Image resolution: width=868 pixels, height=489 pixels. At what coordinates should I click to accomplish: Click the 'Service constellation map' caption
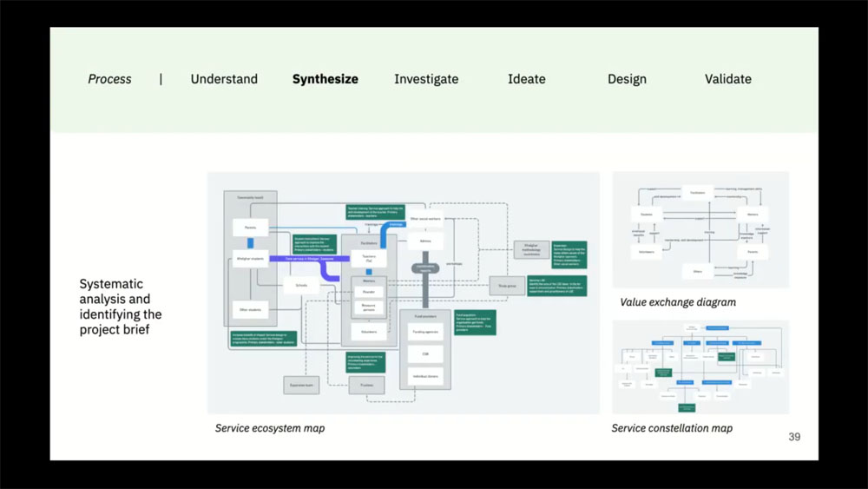pos(672,428)
